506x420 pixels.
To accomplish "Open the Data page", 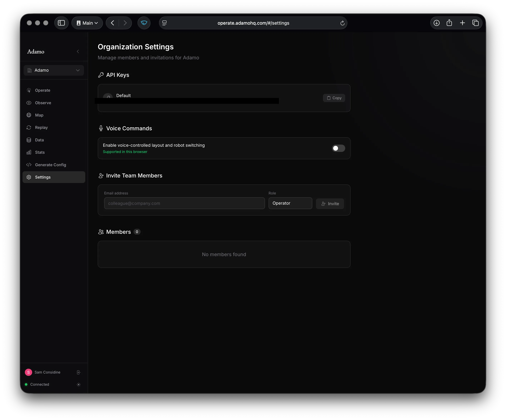I will pos(54,140).
